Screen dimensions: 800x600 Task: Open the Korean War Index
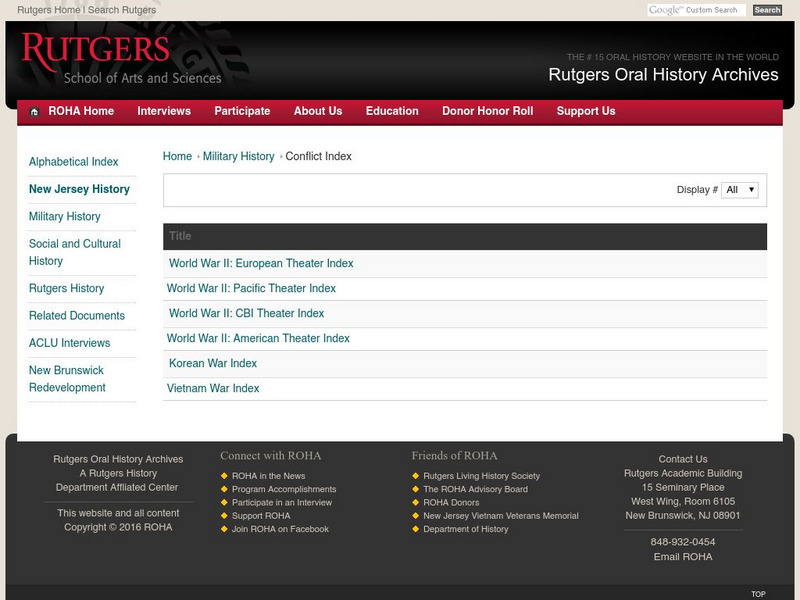pos(213,363)
